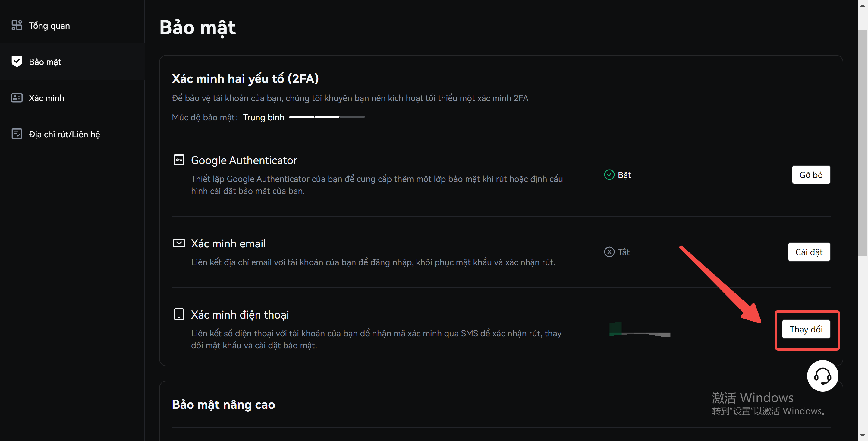Image resolution: width=868 pixels, height=441 pixels.
Task: Select Xác minh in the sidebar
Action: (46, 98)
